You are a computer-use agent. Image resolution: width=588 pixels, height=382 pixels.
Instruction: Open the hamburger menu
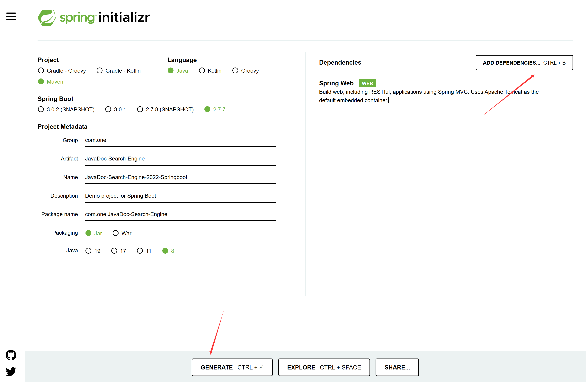[x=11, y=17]
